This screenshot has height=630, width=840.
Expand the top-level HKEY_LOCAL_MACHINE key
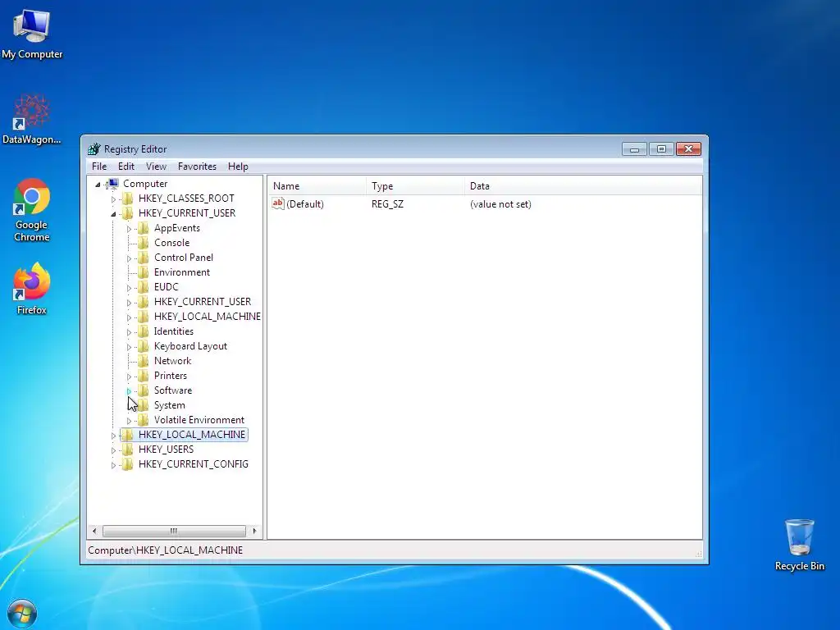(x=113, y=436)
